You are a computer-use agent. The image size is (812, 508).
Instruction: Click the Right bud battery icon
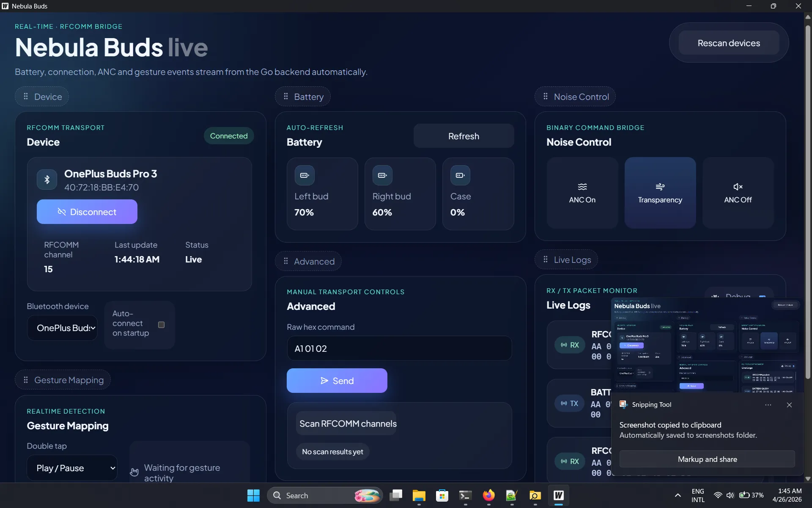[382, 175]
